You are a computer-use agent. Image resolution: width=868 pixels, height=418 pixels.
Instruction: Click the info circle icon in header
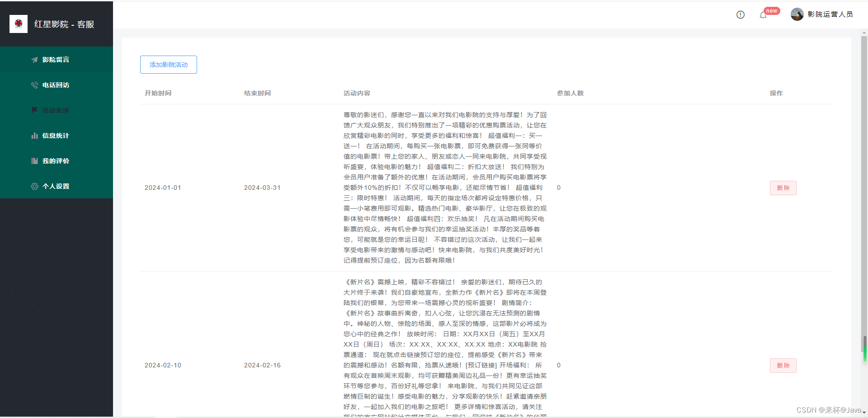coord(741,14)
